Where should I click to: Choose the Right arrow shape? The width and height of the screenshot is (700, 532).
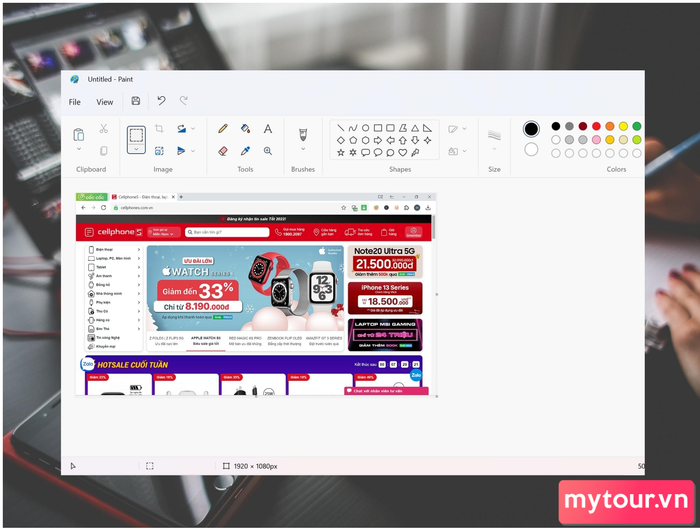pos(378,140)
